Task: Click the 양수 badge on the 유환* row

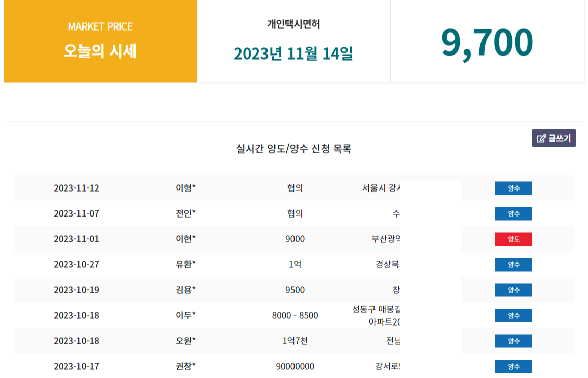Action: tap(513, 264)
